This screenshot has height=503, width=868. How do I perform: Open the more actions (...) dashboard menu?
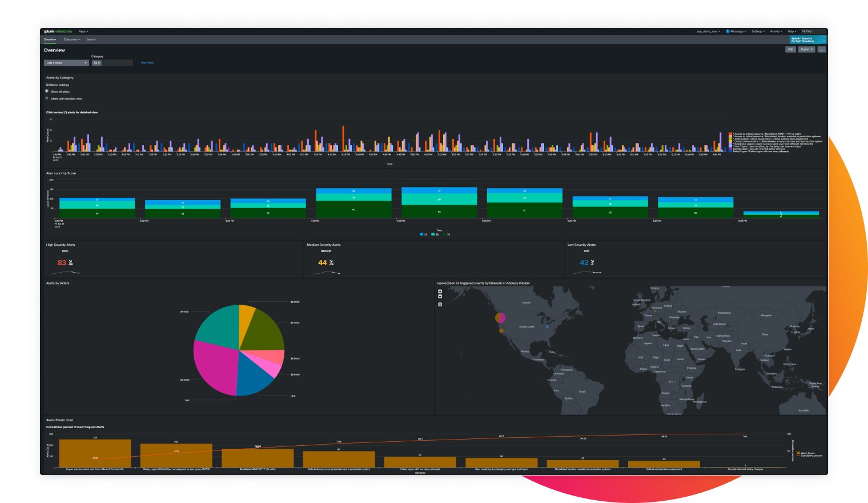(x=821, y=50)
